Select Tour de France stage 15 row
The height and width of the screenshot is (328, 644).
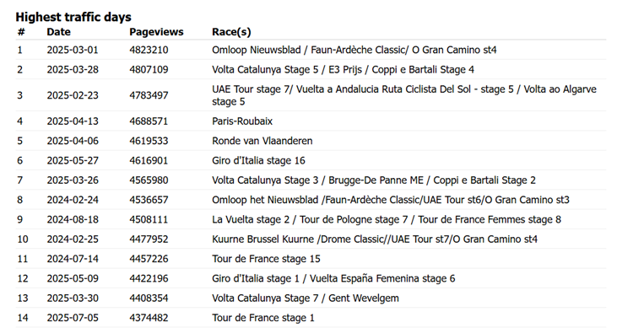tap(311, 259)
